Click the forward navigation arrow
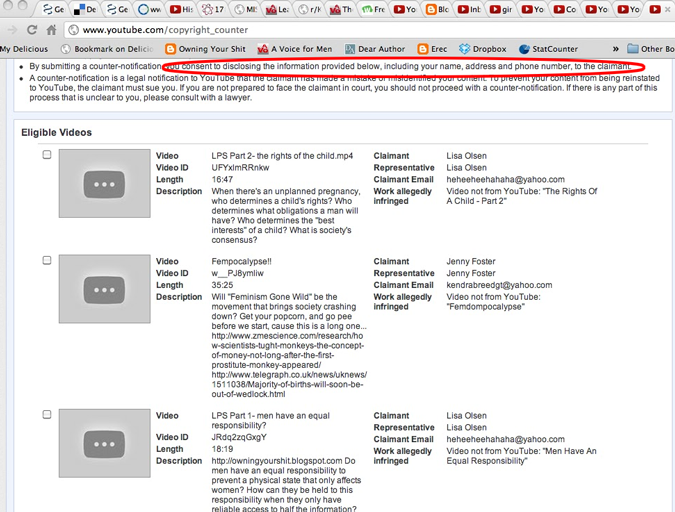The image size is (675, 512). click(12, 30)
